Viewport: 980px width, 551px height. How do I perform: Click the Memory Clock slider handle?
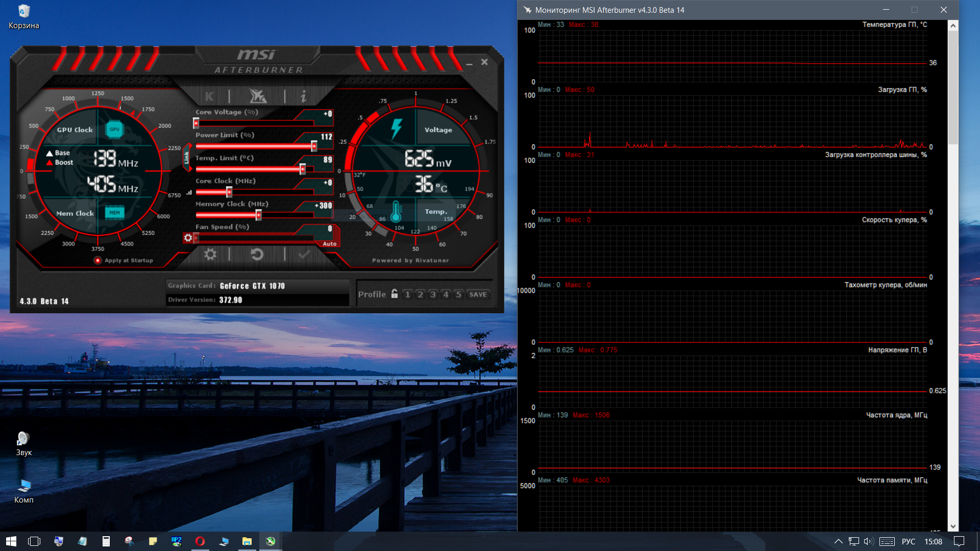(x=259, y=215)
